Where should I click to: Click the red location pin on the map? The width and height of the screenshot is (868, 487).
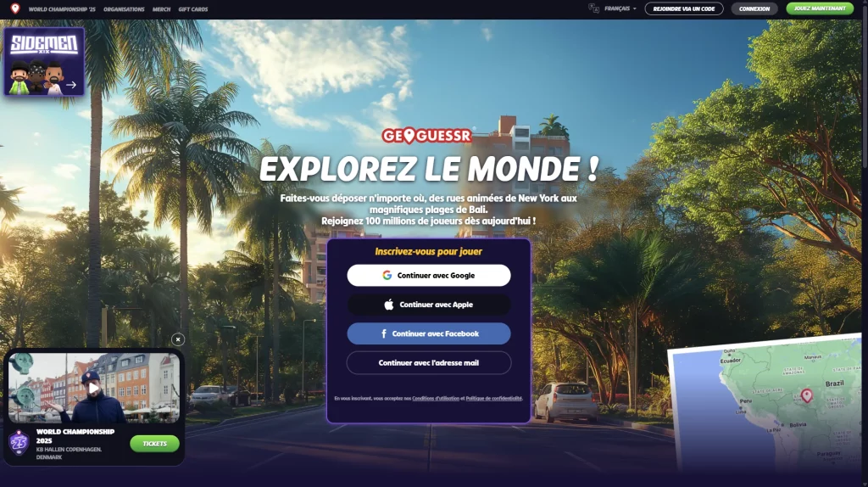click(806, 395)
